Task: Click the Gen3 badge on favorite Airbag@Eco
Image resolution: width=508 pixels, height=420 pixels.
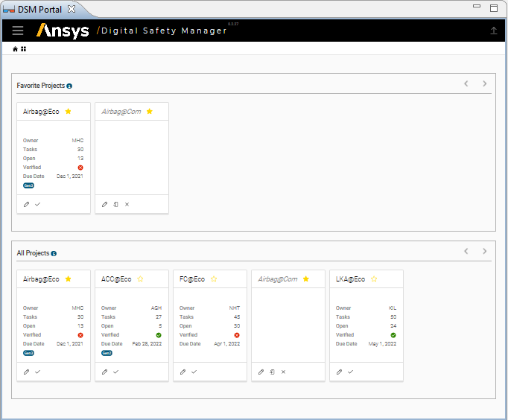Action: coord(29,185)
